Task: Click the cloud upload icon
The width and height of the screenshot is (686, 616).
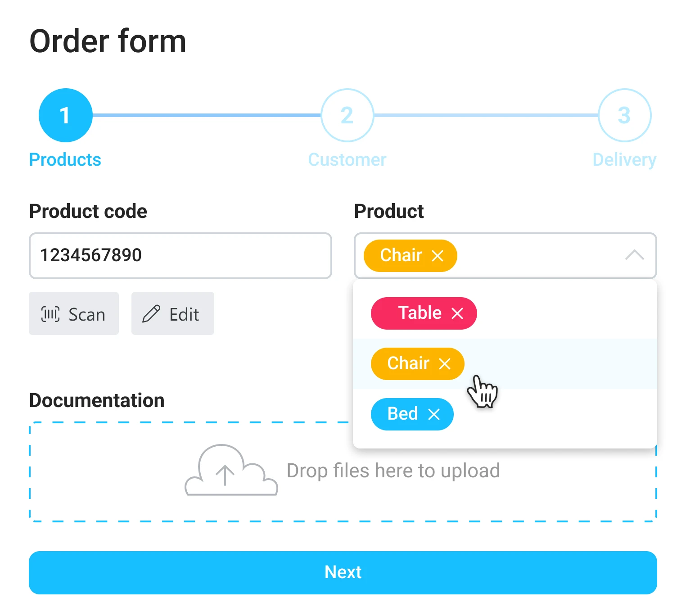Action: click(231, 471)
